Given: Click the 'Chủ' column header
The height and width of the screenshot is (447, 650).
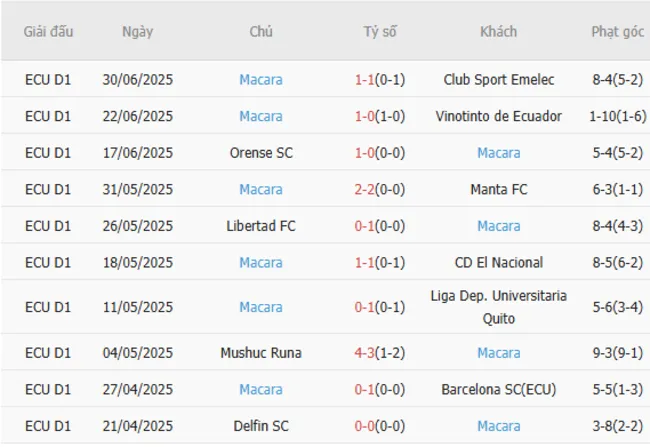Looking at the screenshot, I should point(261,31).
